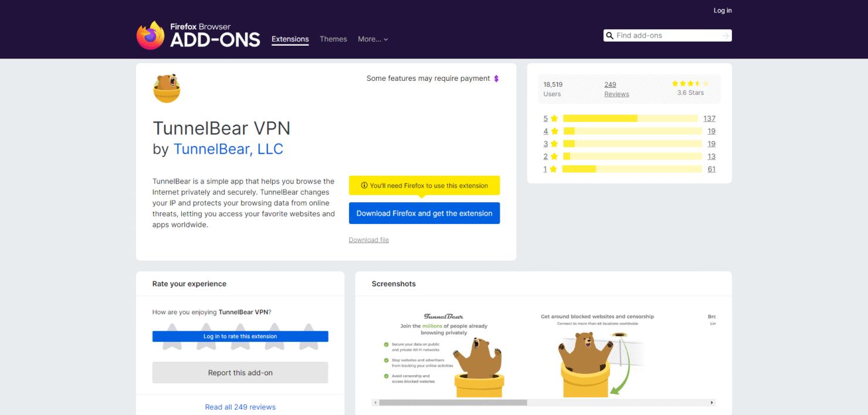
Task: Click the 18,519 Users statistic
Action: [553, 89]
